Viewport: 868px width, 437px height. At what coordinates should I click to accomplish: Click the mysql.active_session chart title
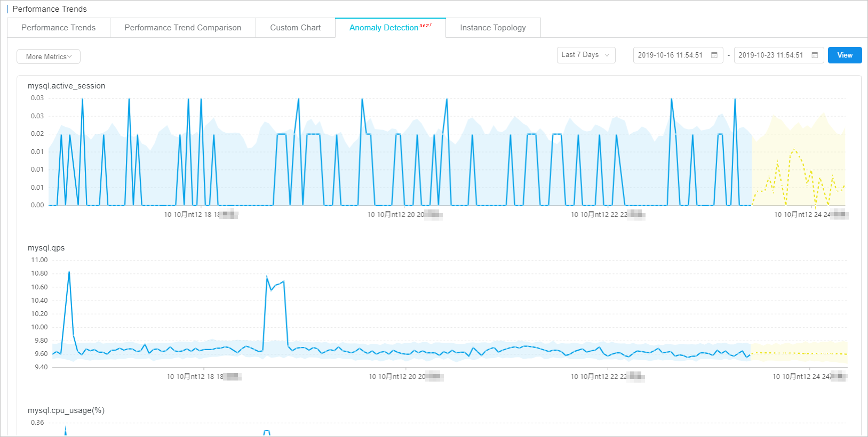pos(66,86)
